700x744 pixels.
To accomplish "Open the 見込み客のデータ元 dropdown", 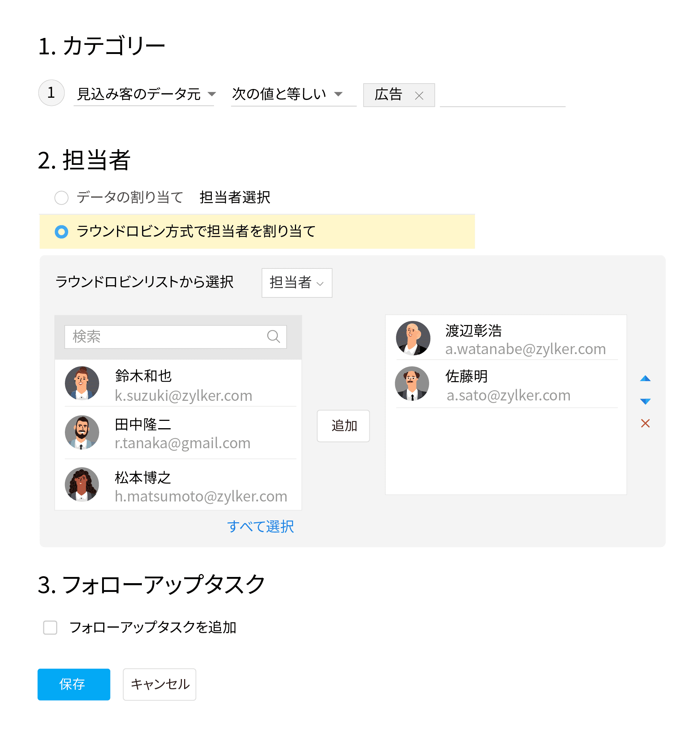I will [x=144, y=94].
